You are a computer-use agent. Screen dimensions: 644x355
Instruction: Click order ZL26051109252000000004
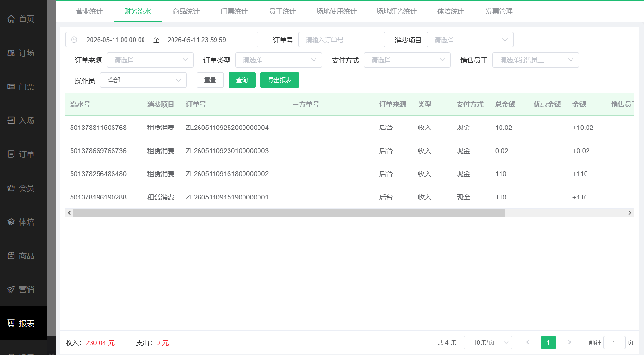click(x=227, y=128)
